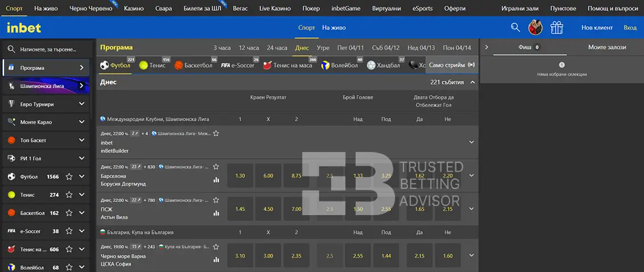Star Баскетбол in the sidebar
Screen dimensions: 644x272
69,213
